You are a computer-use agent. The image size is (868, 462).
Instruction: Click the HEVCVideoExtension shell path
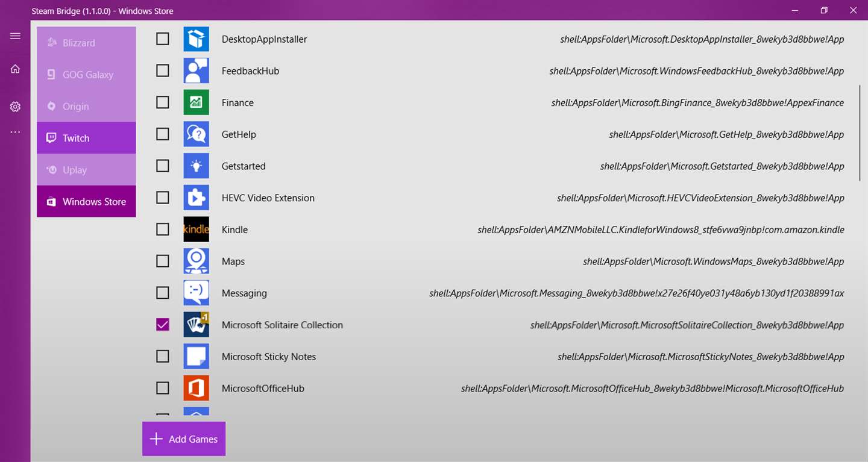point(700,198)
